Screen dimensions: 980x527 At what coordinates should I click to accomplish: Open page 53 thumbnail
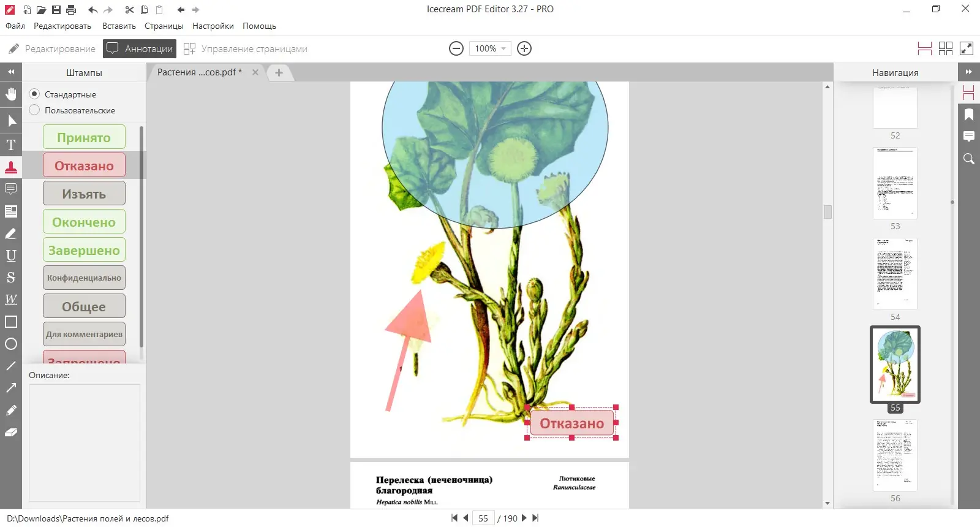coord(895,183)
